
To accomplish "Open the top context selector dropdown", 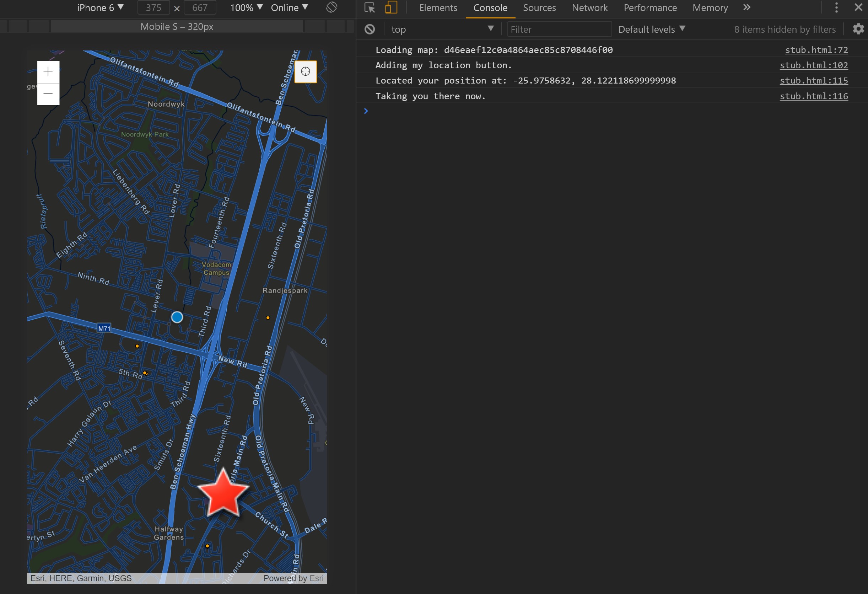I will 442,29.
